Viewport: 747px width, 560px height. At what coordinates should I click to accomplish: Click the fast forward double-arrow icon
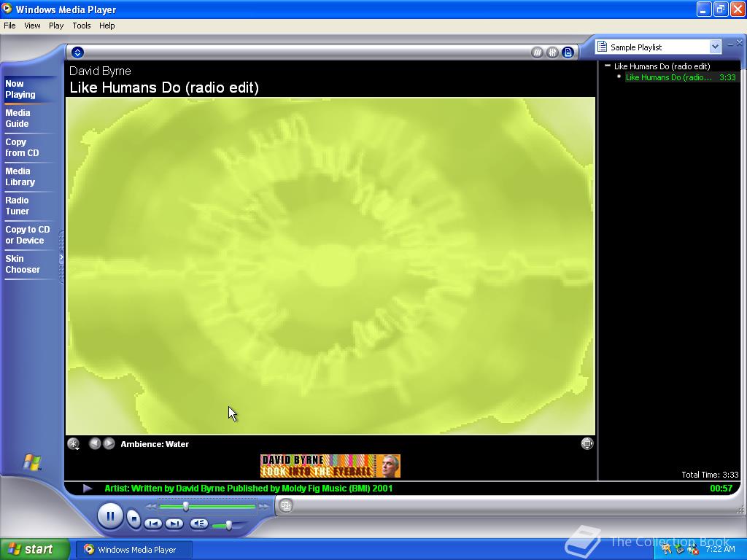tap(263, 507)
